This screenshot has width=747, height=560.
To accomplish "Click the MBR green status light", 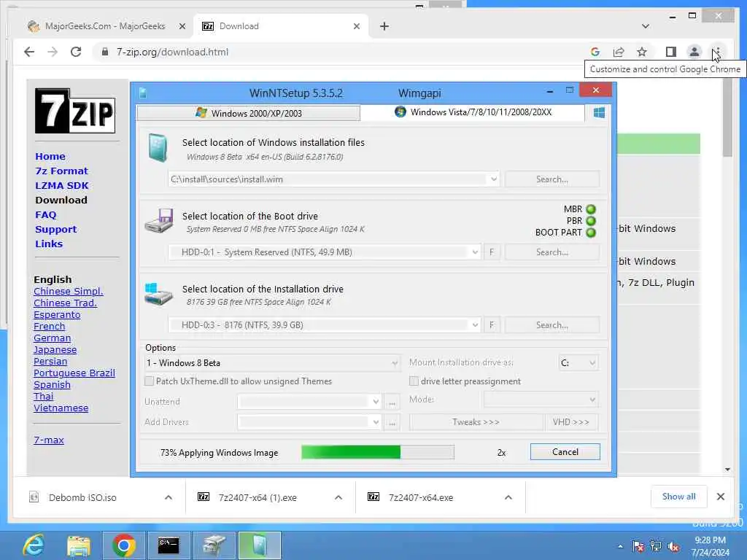I will click(x=591, y=209).
